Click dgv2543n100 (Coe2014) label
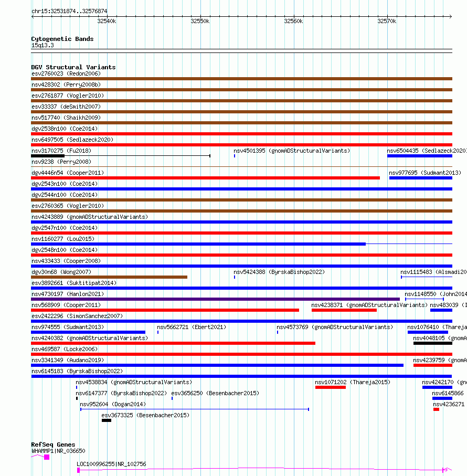The height and width of the screenshot is (476, 467). click(65, 184)
